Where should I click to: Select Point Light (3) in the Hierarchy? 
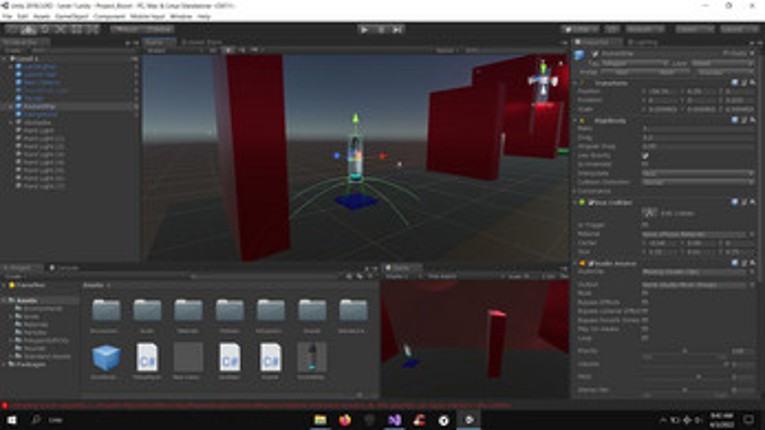click(x=44, y=154)
